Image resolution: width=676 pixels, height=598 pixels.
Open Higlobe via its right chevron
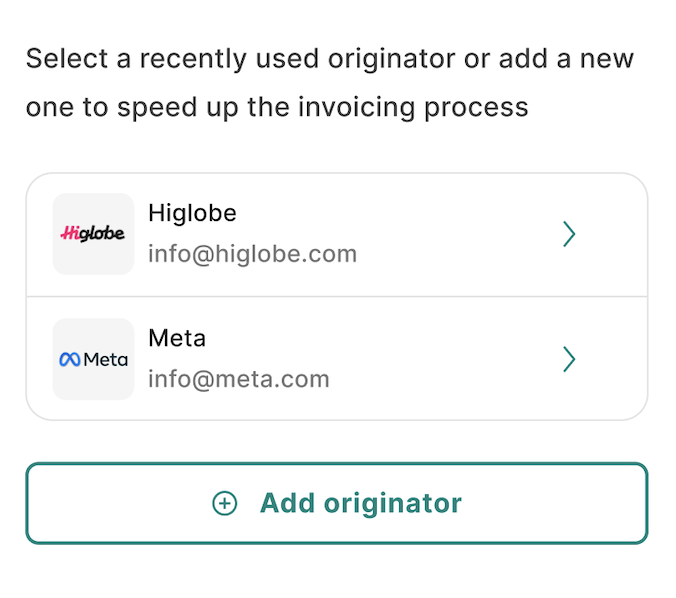pyautogui.click(x=569, y=234)
